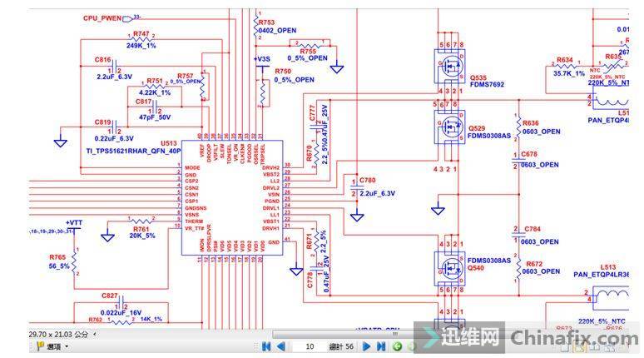
Task: Click the C817 capacitor label
Action: (143, 102)
